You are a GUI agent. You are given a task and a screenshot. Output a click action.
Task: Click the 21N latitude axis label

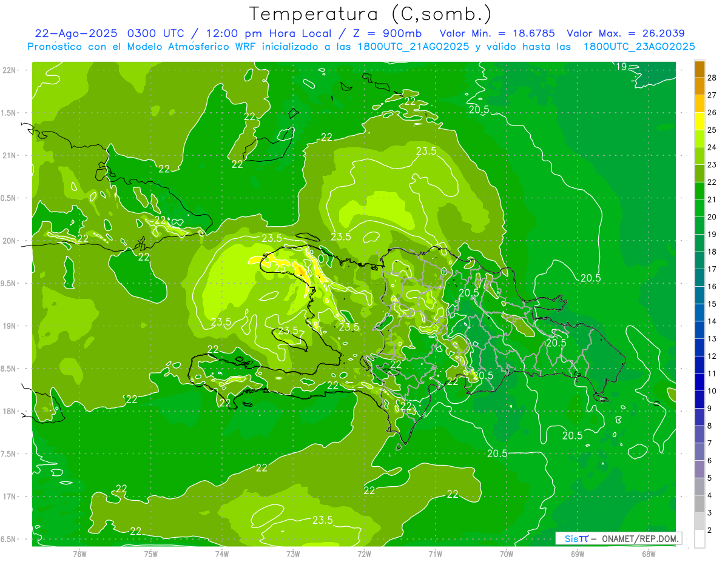point(9,155)
